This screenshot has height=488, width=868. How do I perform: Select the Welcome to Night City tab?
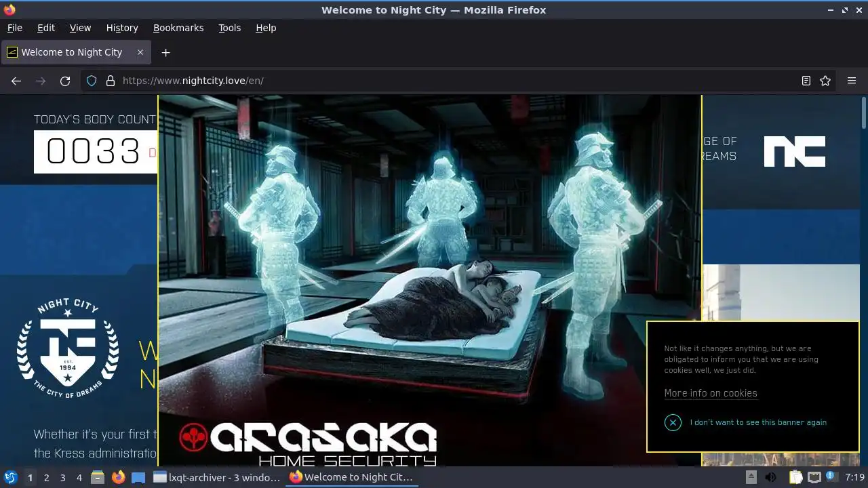[75, 52]
